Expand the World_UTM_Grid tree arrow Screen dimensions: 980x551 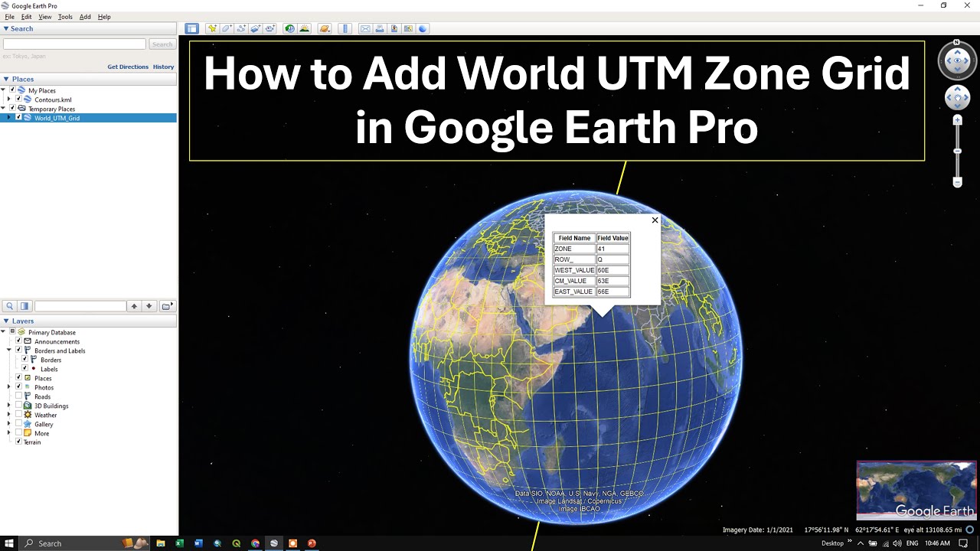point(9,118)
